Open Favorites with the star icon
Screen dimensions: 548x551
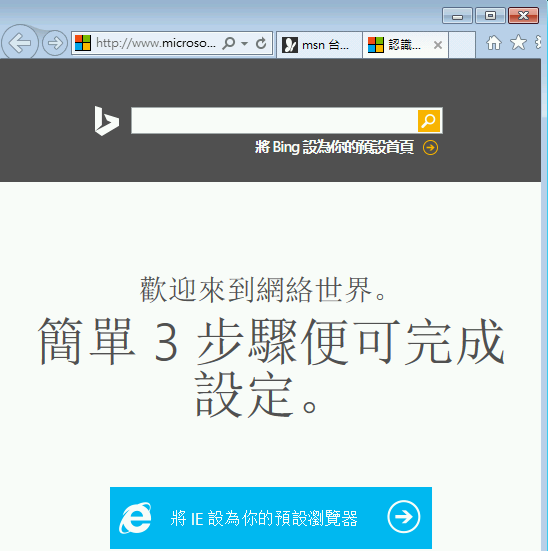click(518, 43)
